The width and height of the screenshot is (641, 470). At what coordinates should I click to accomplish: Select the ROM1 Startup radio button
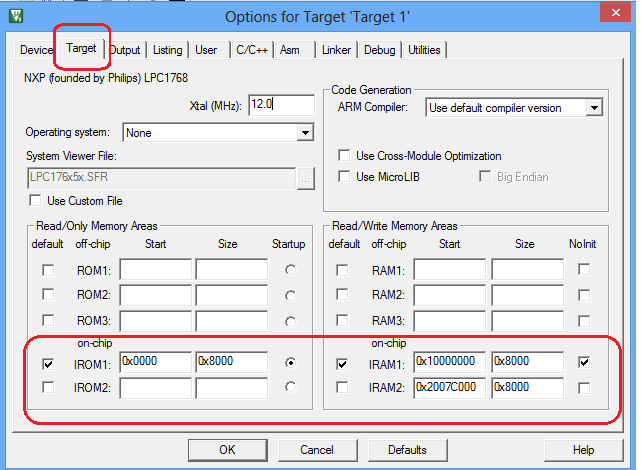tap(290, 270)
